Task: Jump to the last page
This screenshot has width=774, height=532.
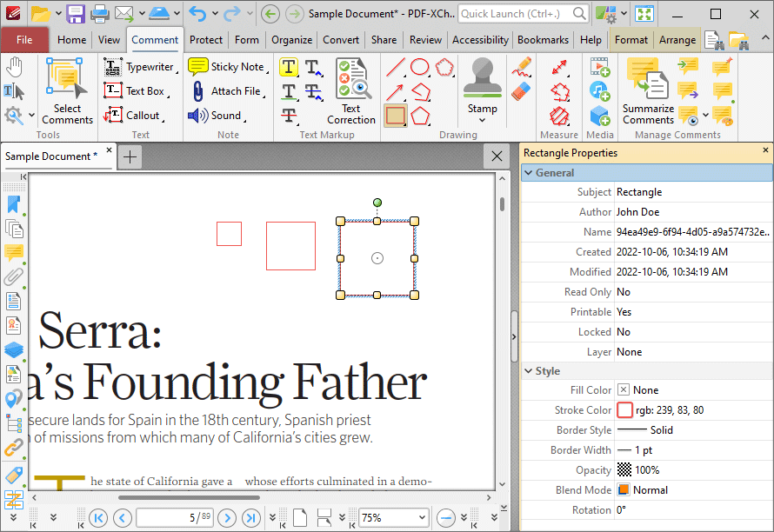Action: point(251,517)
